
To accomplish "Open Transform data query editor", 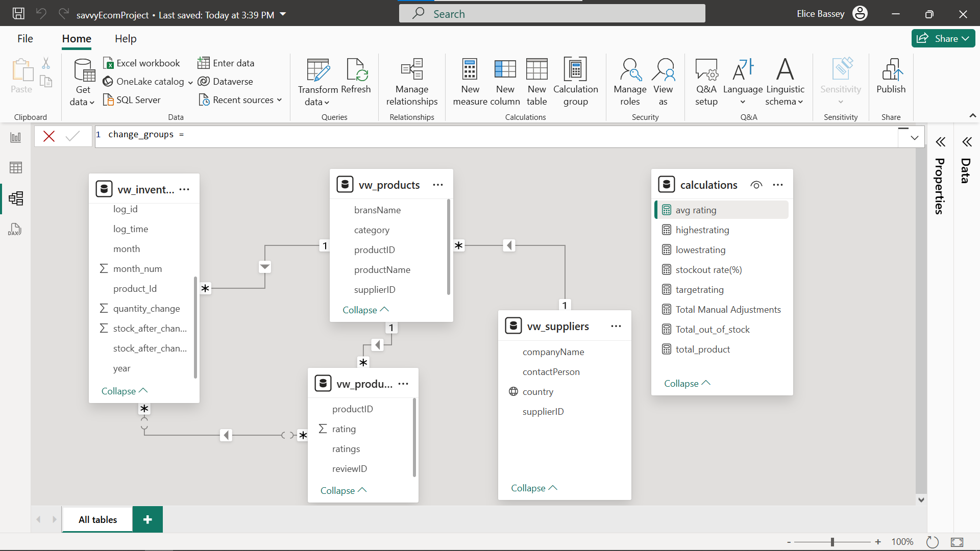I will pyautogui.click(x=318, y=82).
